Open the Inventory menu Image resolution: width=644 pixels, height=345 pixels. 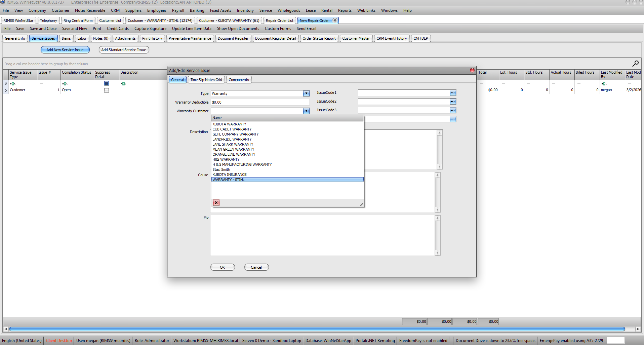(x=245, y=10)
